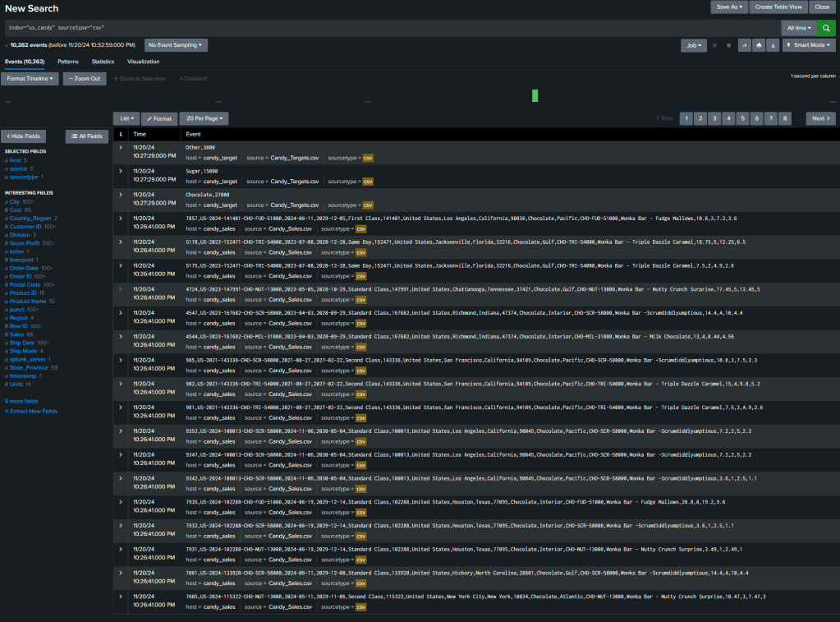Viewport: 840px width, 622px height.
Task: Open the 20 Per Page dropdown
Action: tap(203, 118)
